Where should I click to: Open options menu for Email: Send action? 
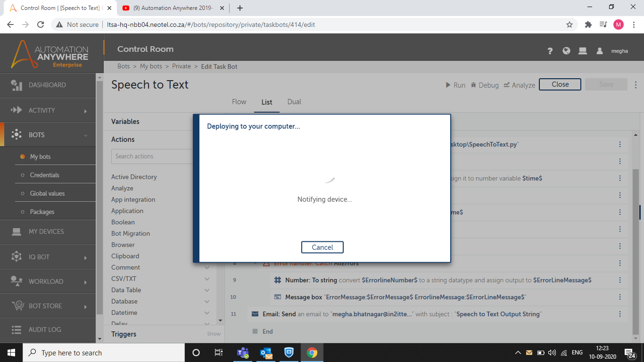click(x=620, y=314)
